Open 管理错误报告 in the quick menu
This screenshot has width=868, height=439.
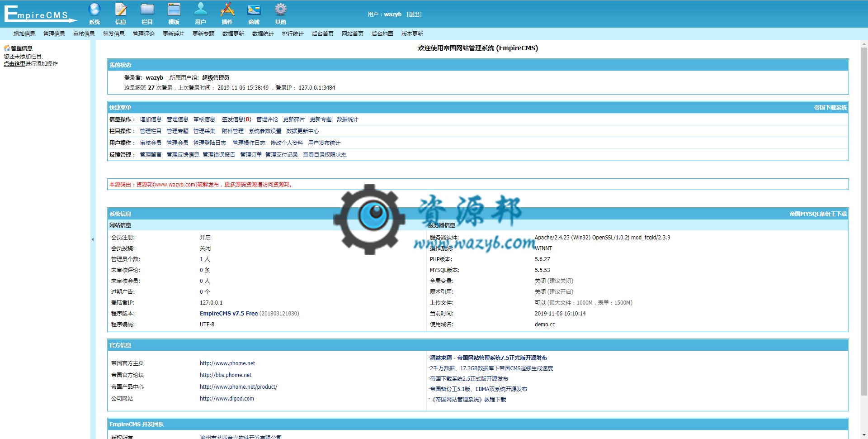click(219, 155)
